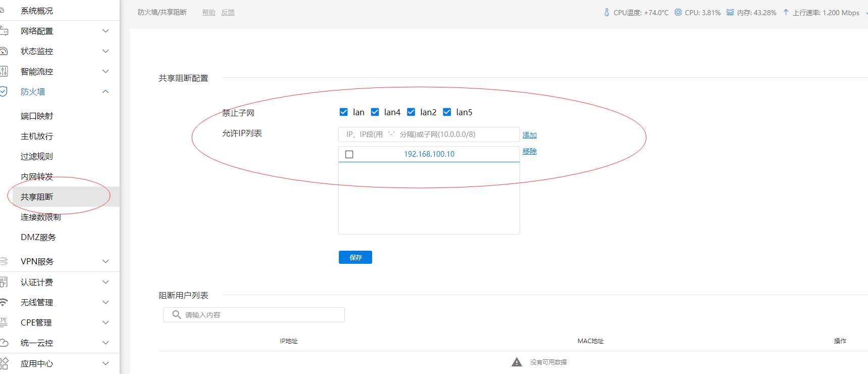Expand the VPN服务 section chevron

[106, 261]
